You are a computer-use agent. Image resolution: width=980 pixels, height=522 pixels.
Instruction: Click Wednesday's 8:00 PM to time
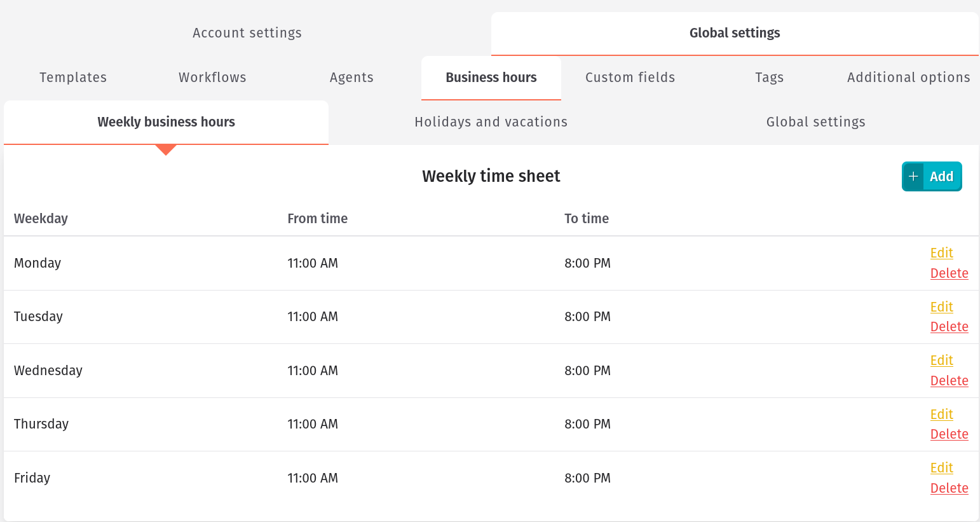[x=587, y=371]
